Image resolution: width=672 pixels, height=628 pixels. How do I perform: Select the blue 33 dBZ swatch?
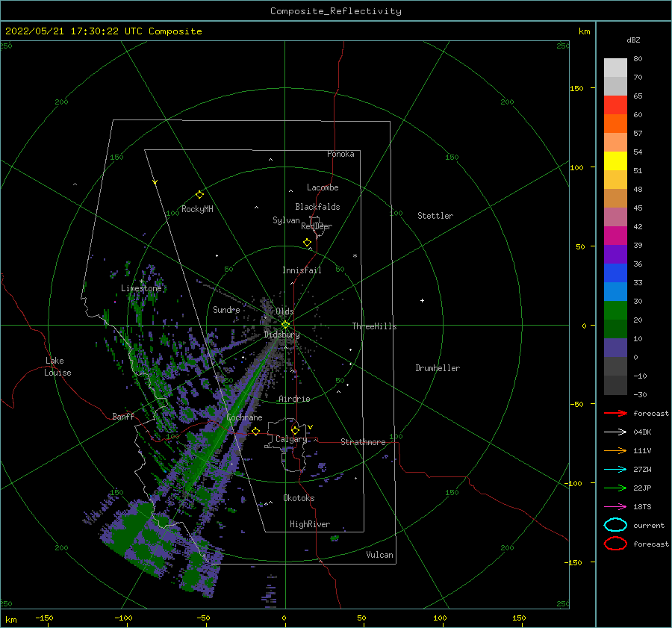[x=615, y=273]
